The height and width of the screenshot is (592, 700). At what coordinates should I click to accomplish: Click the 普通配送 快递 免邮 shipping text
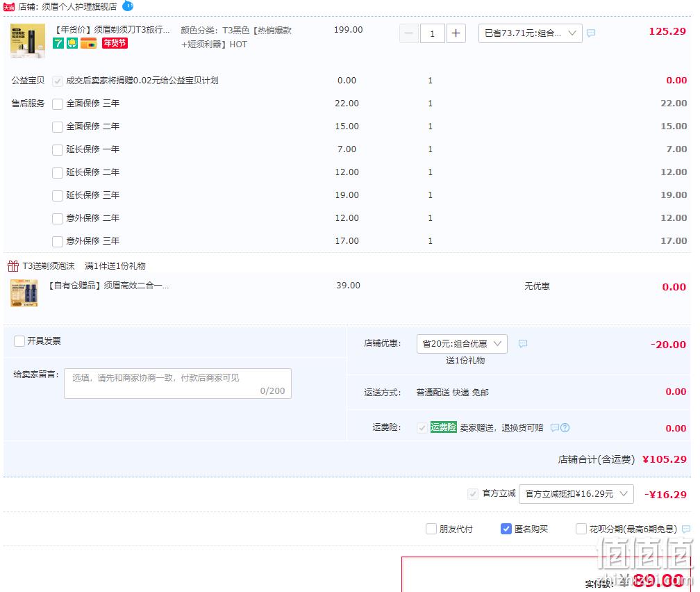[x=452, y=393]
